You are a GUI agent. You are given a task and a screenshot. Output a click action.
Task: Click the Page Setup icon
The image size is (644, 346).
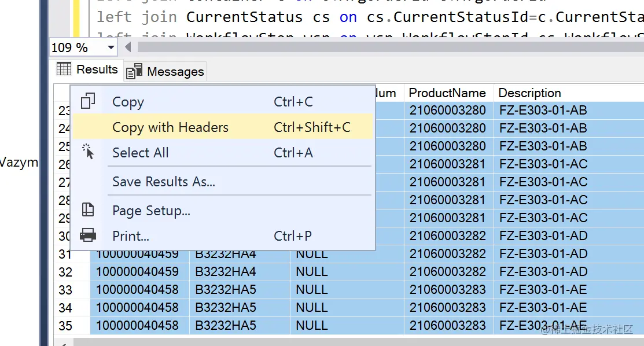(88, 210)
